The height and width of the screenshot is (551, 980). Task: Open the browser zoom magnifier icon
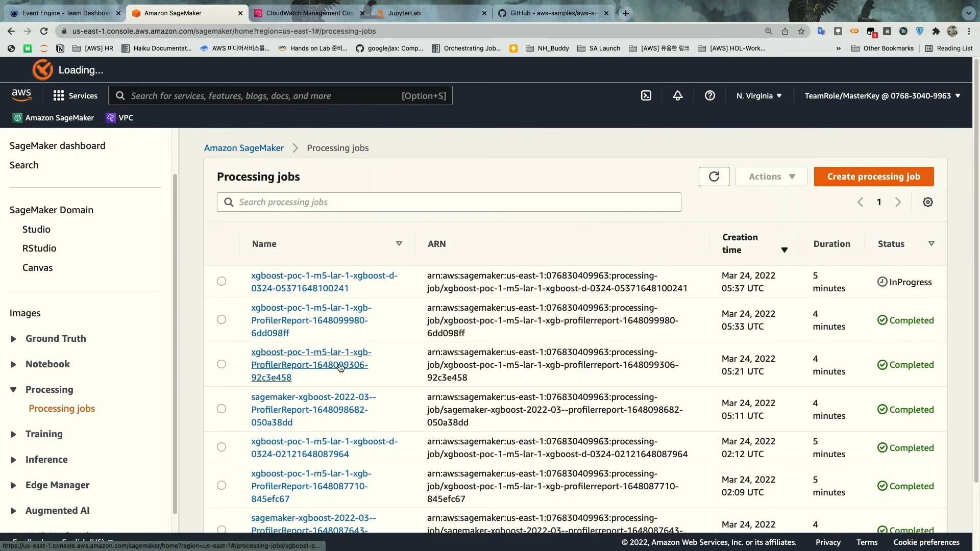(769, 31)
